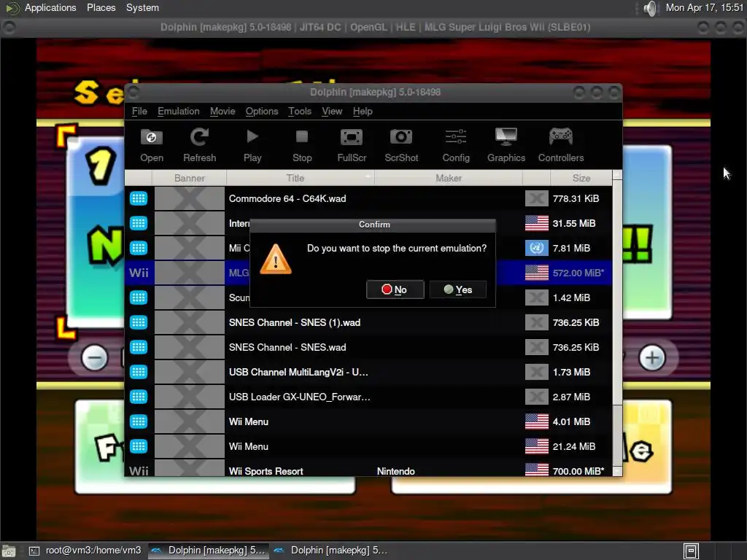Click the banner thumbnail of SNES Channel - SNES.wad

click(x=190, y=347)
